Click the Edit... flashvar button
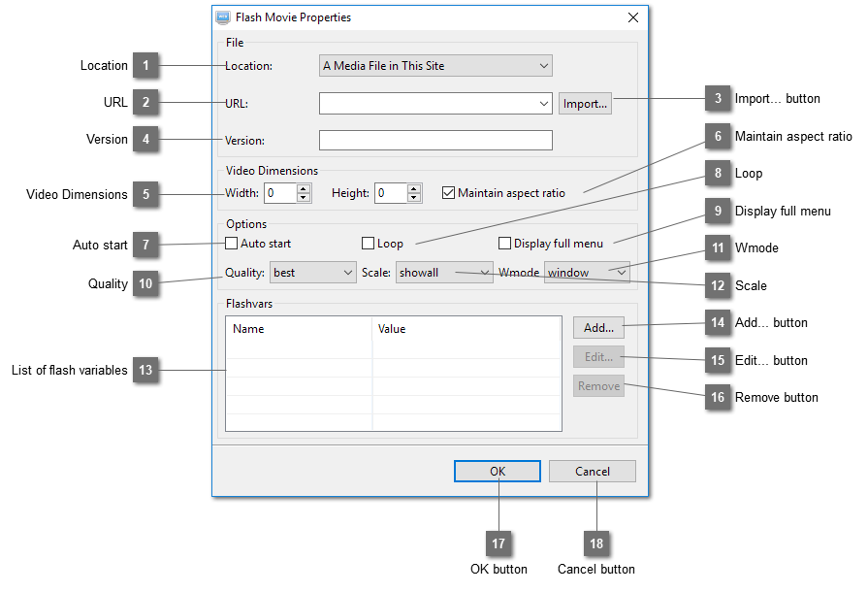The image size is (868, 592). [598, 357]
